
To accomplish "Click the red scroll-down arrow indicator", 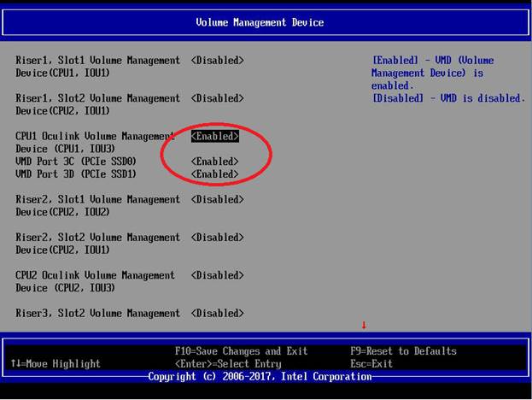I will click(x=363, y=325).
